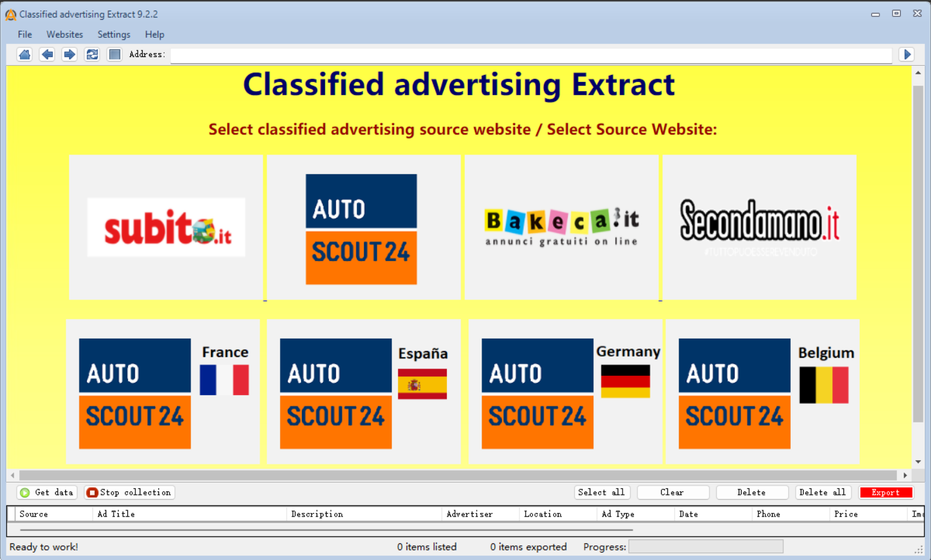931x560 pixels.
Task: Open the Settings menu
Action: tap(114, 35)
